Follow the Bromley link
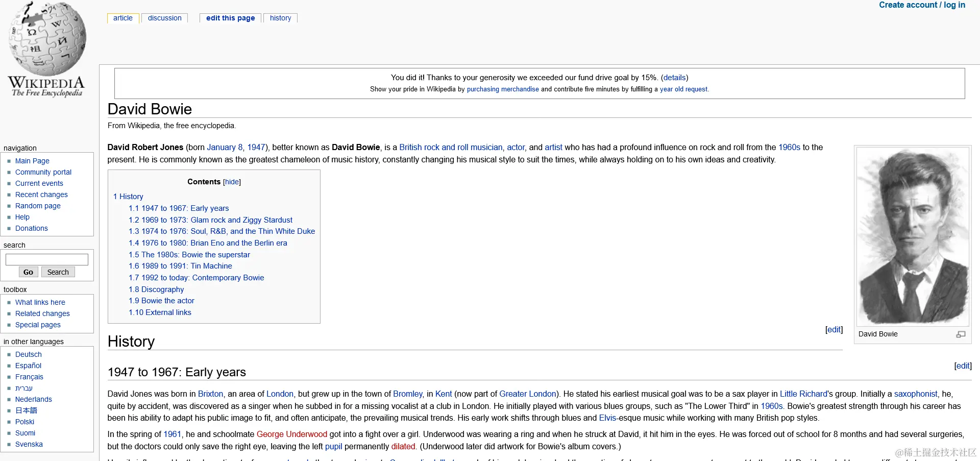The width and height of the screenshot is (980, 461). coord(408,394)
